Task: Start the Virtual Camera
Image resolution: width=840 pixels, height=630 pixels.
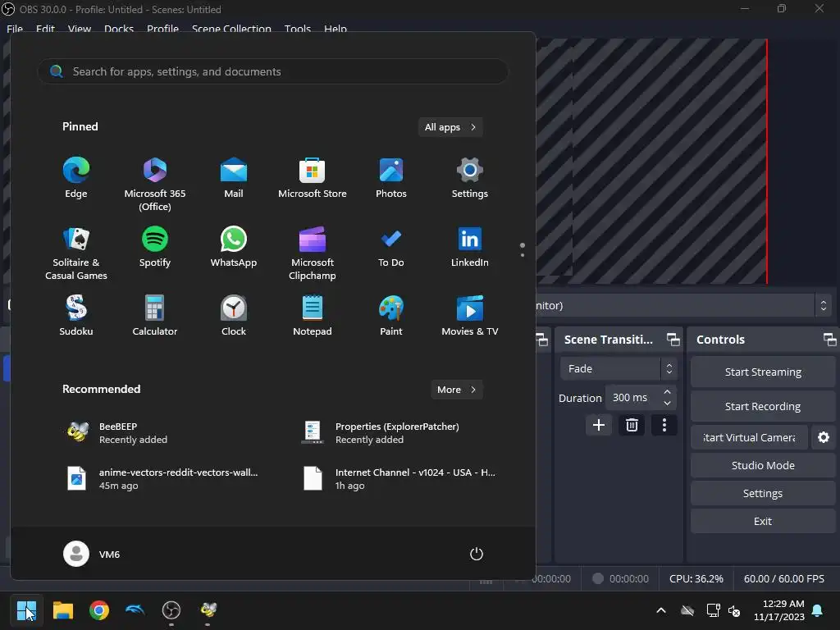Action: click(749, 438)
